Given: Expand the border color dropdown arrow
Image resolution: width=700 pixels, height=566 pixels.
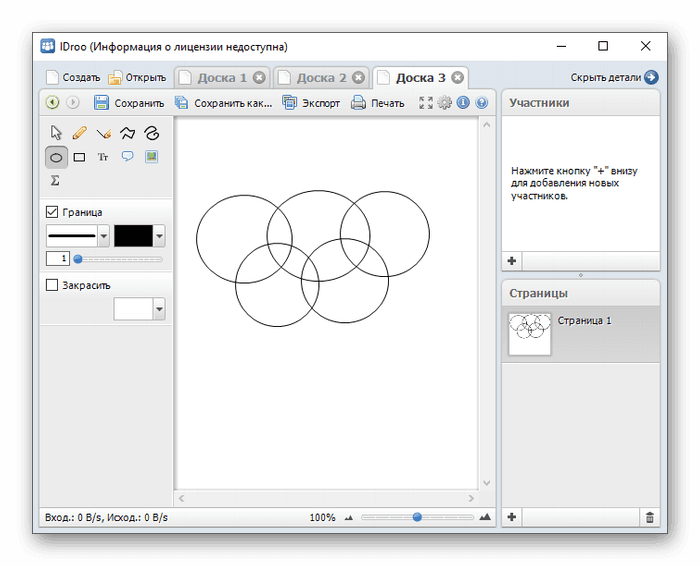Looking at the screenshot, I should pos(159,236).
